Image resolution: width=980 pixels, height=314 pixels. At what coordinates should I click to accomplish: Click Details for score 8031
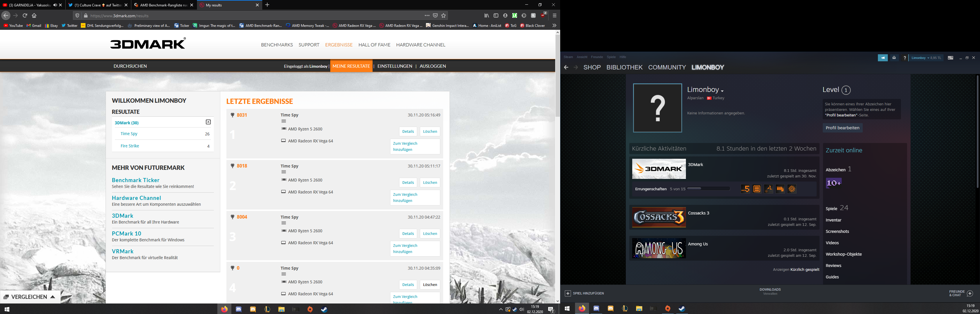point(408,132)
